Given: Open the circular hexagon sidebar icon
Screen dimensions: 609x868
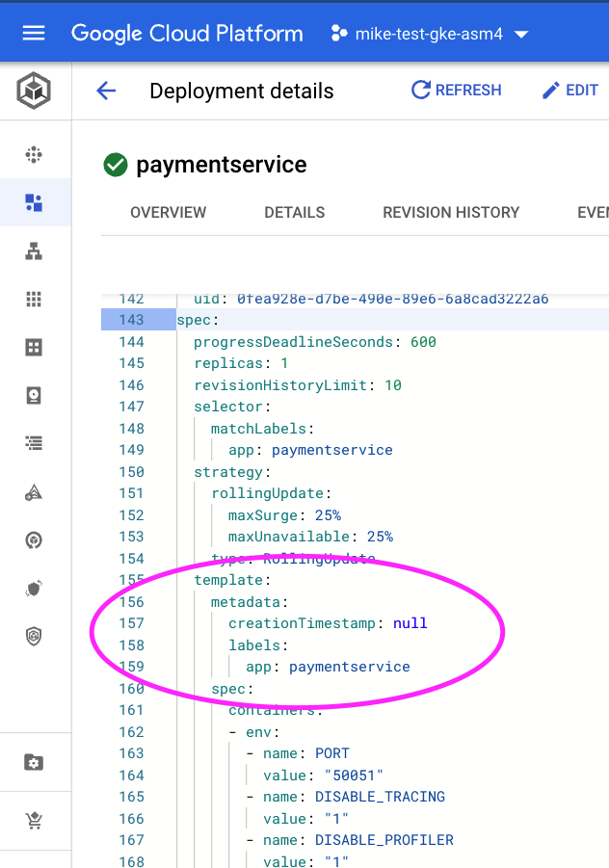Looking at the screenshot, I should coord(34,539).
